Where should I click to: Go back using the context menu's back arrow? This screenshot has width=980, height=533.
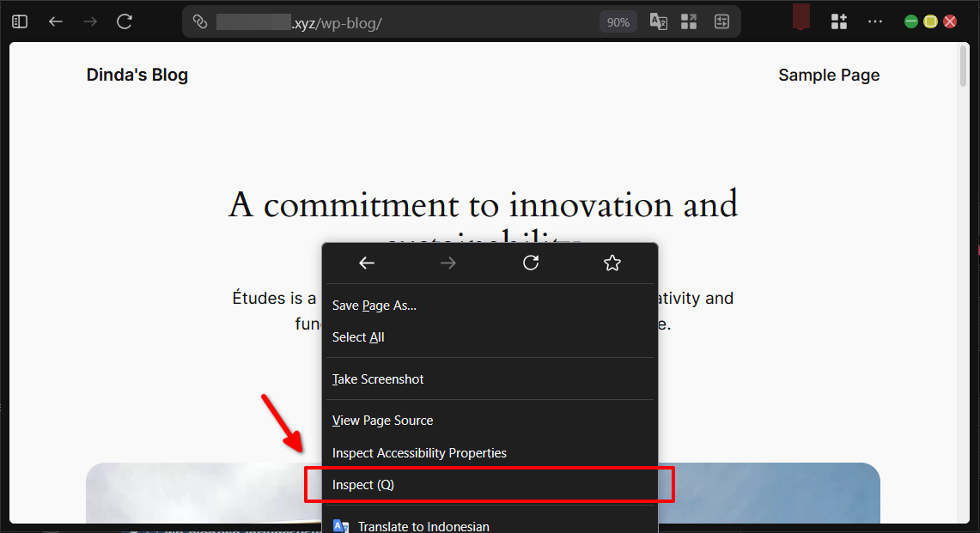click(367, 263)
